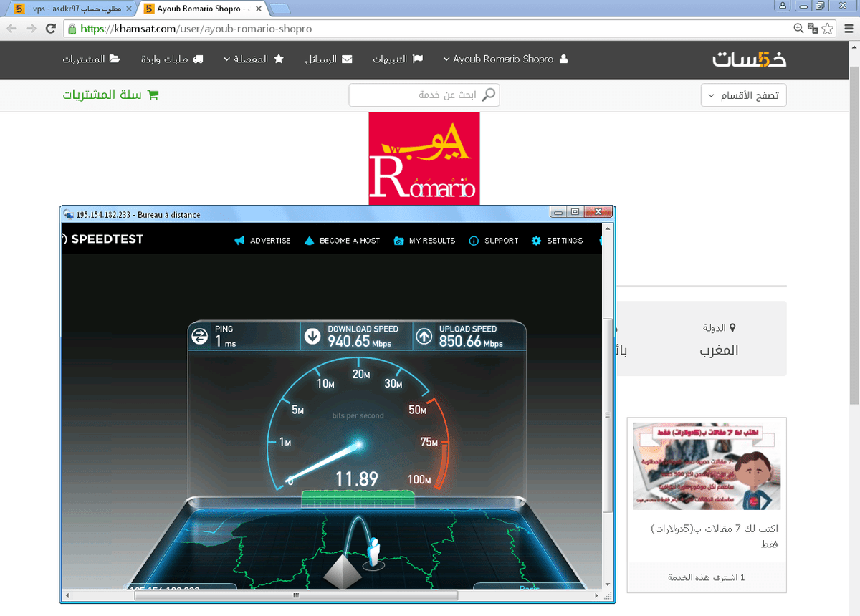Click the remote window vertical scrollbar
This screenshot has width=860, height=616.
608,415
